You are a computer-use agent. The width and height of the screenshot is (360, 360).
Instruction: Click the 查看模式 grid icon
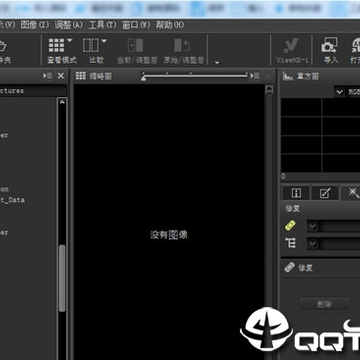click(56, 45)
